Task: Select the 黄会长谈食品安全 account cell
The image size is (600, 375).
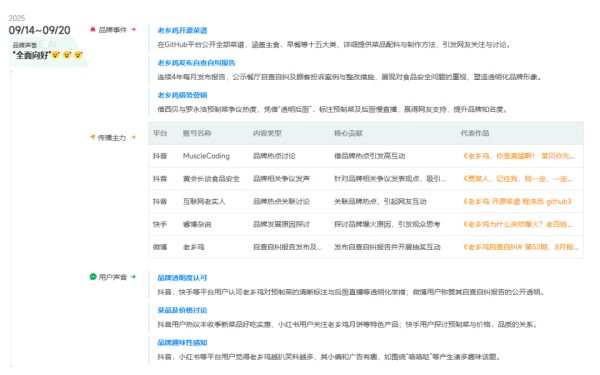Action: pyautogui.click(x=211, y=179)
